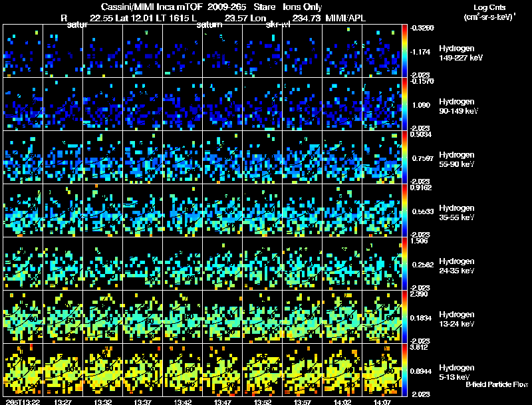
Task: Click the '-0.3260' colorbar maximum value
Action: (x=422, y=28)
